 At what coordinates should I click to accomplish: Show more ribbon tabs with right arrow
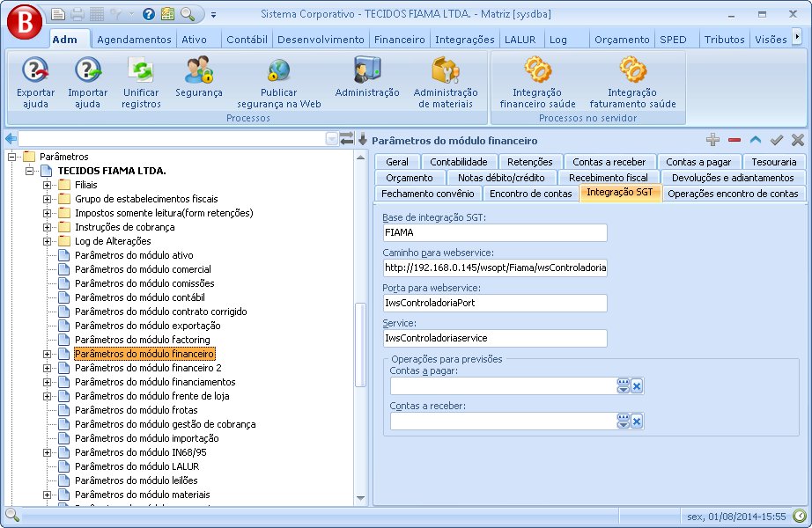[797, 37]
